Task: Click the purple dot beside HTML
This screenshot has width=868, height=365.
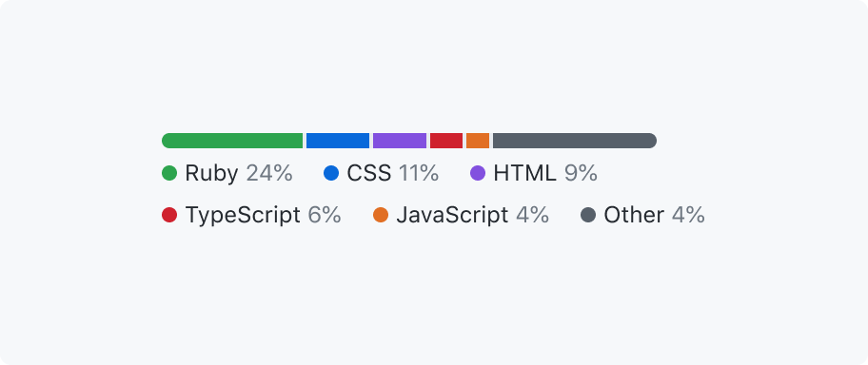Action: click(x=478, y=173)
